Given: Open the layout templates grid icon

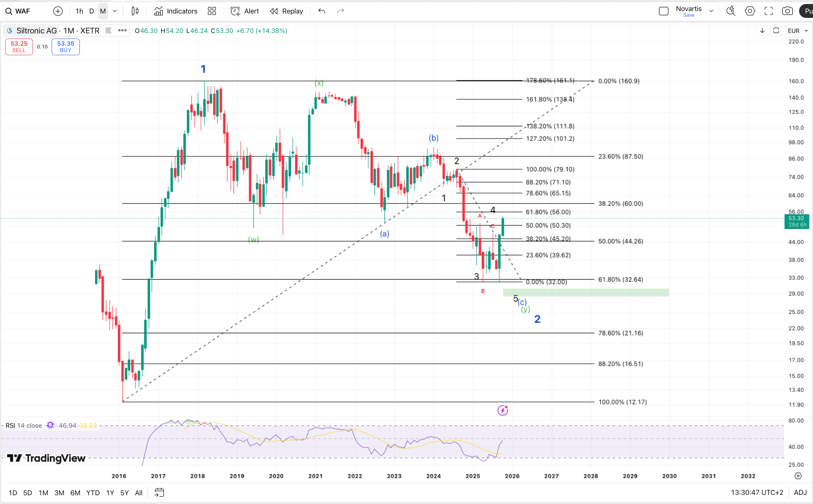Looking at the screenshot, I should pos(212,11).
